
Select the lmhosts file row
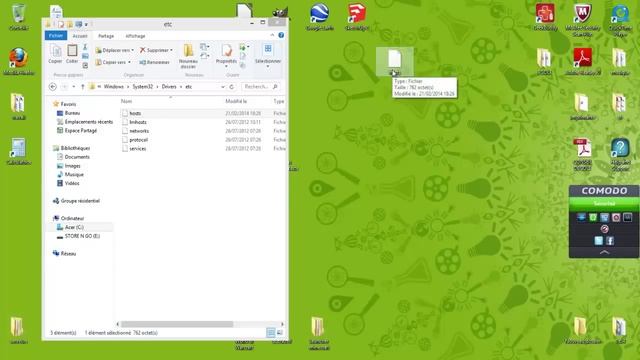coord(203,122)
